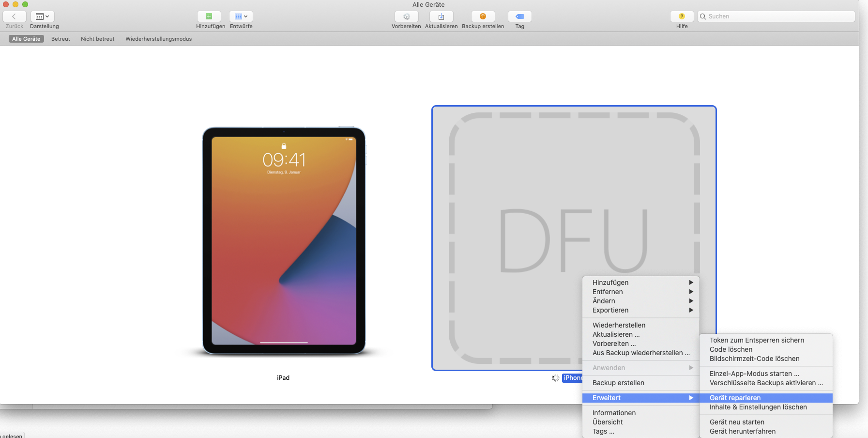Click the green Hinzufügen plus icon
Screen dimensions: 868x438
(209, 16)
